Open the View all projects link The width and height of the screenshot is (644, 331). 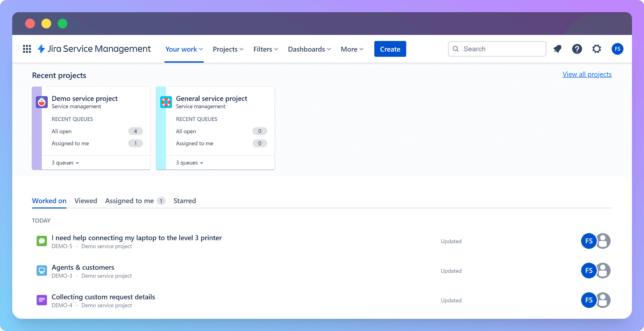pyautogui.click(x=587, y=74)
